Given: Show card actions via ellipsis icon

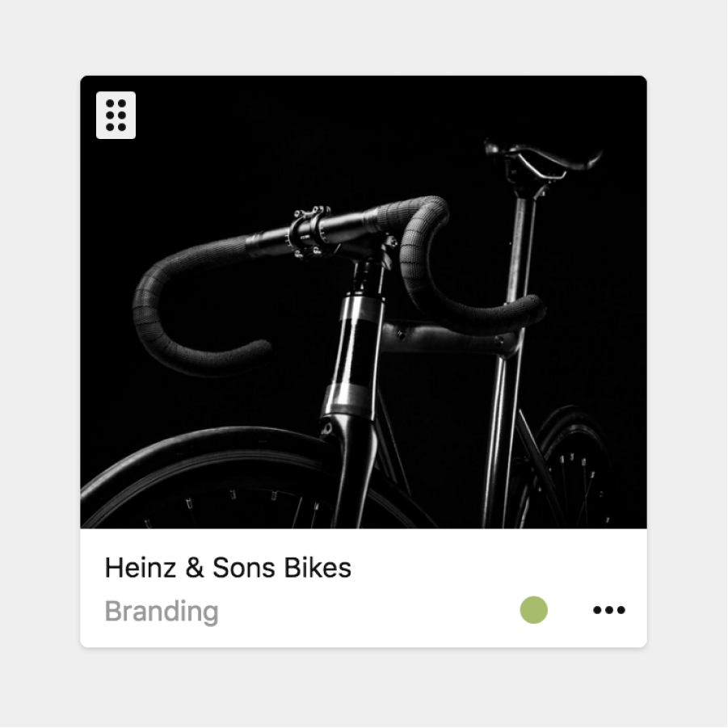Looking at the screenshot, I should coord(608,609).
